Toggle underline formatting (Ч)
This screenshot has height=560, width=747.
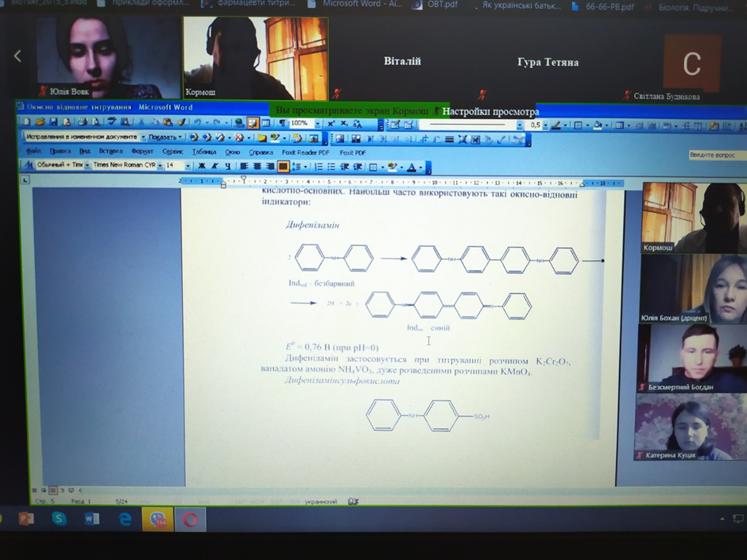coord(228,166)
